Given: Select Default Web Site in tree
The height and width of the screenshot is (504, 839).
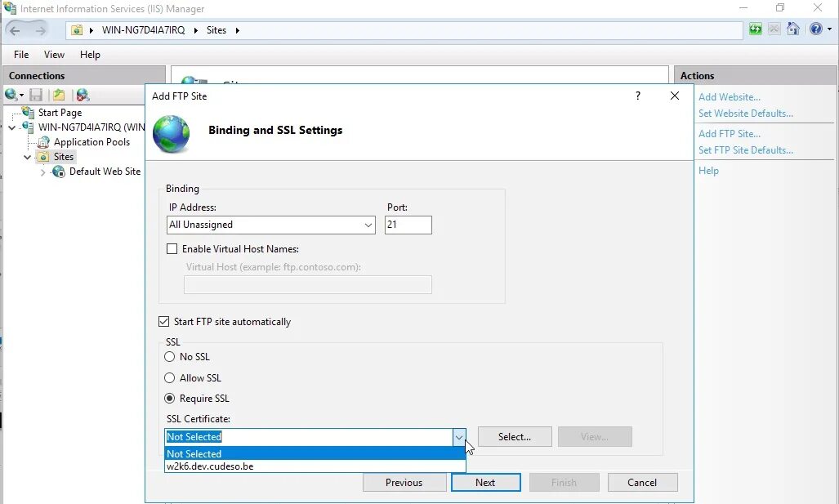Looking at the screenshot, I should (x=105, y=172).
